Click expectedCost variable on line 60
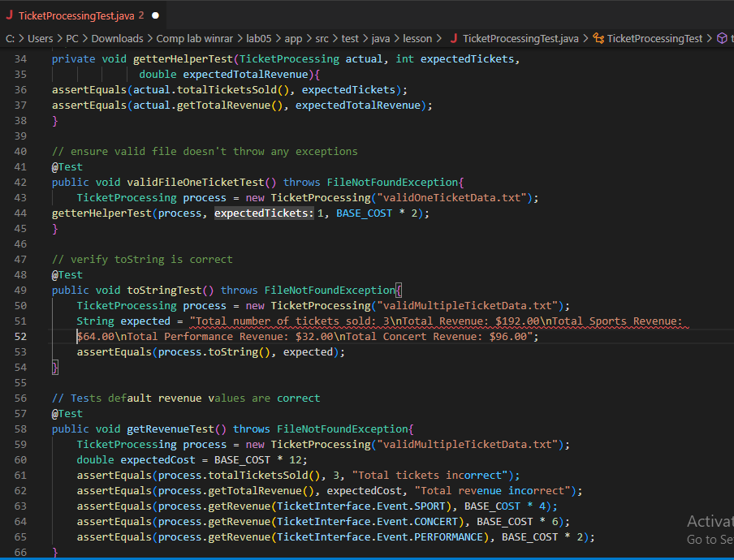 (x=158, y=460)
